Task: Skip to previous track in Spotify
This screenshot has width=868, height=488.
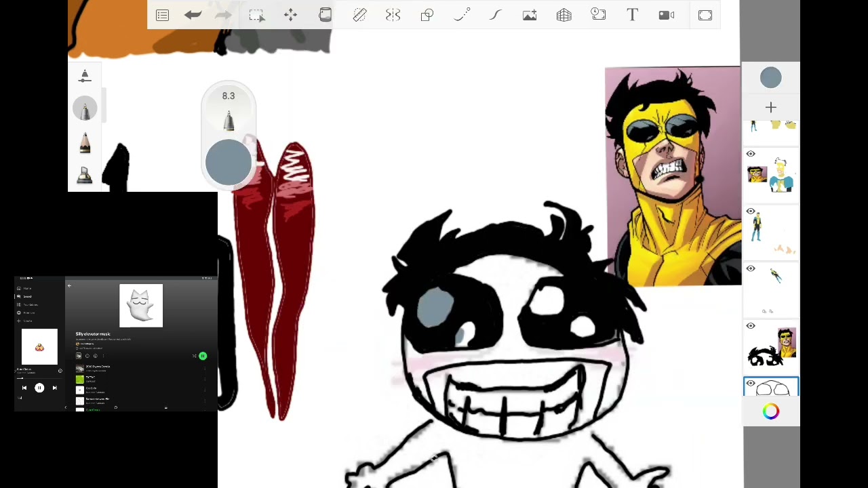Action: point(24,388)
